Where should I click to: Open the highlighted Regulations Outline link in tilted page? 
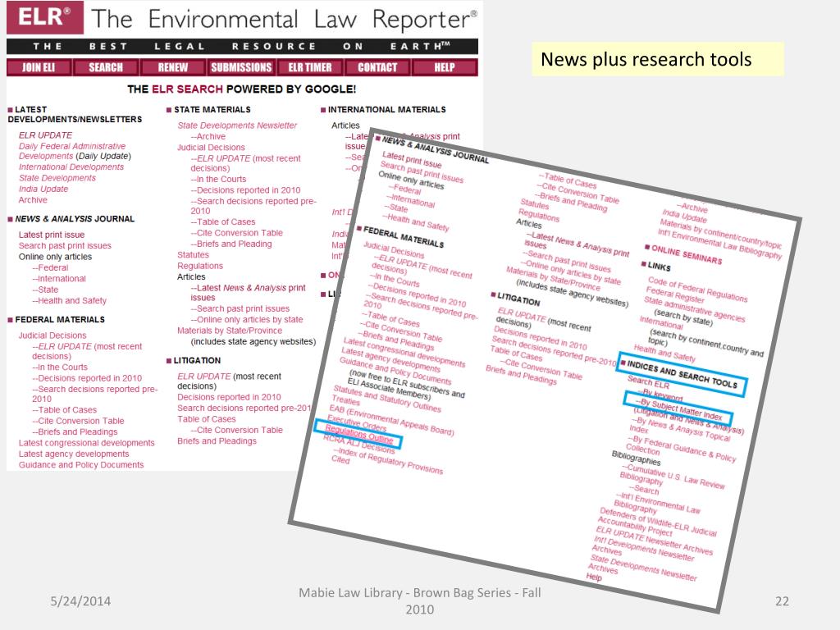tap(359, 435)
